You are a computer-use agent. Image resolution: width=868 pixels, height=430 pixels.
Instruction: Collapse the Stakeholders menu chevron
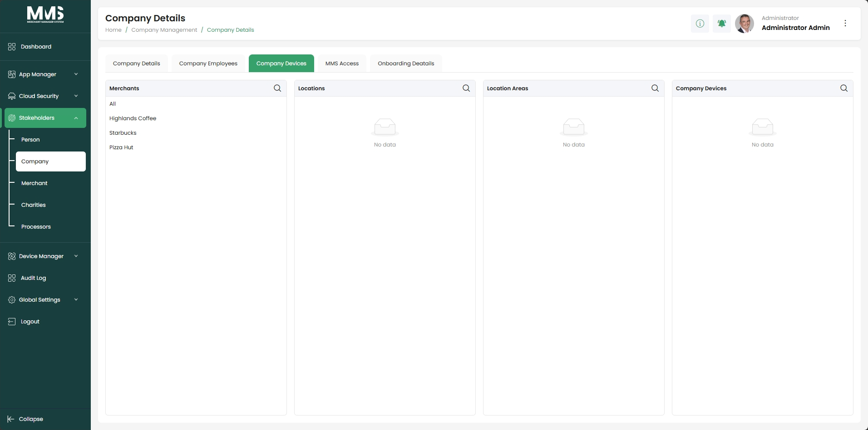76,118
